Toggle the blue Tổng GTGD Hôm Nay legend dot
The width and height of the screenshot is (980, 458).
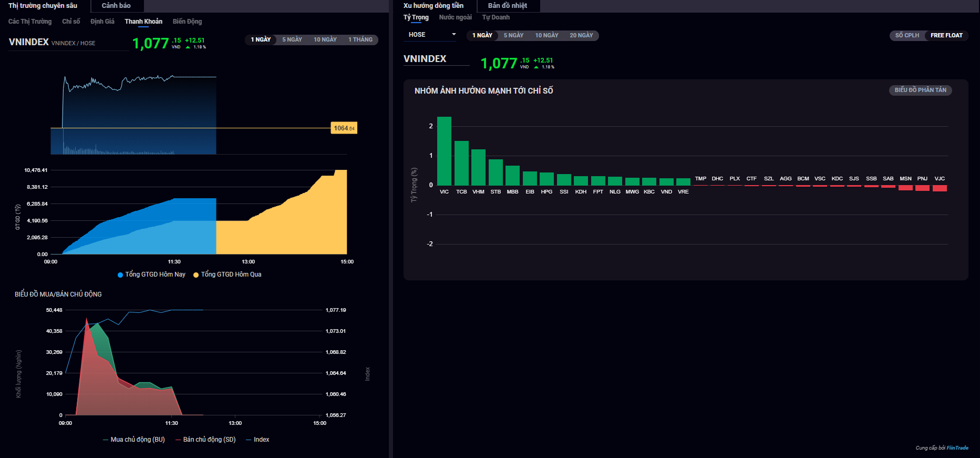coord(120,275)
